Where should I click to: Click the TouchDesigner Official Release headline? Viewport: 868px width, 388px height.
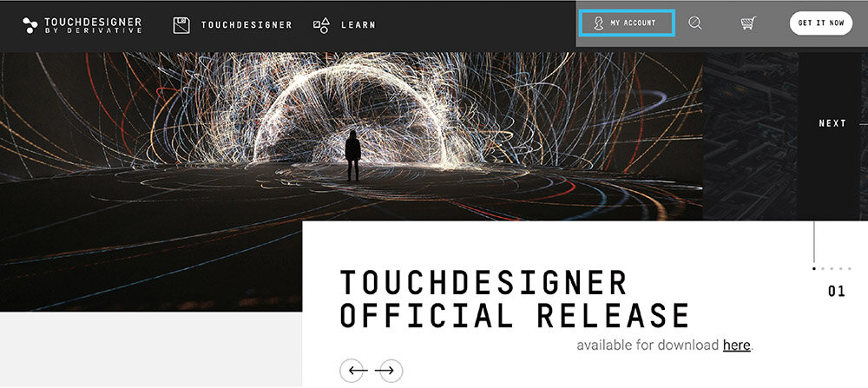pyautogui.click(x=514, y=299)
